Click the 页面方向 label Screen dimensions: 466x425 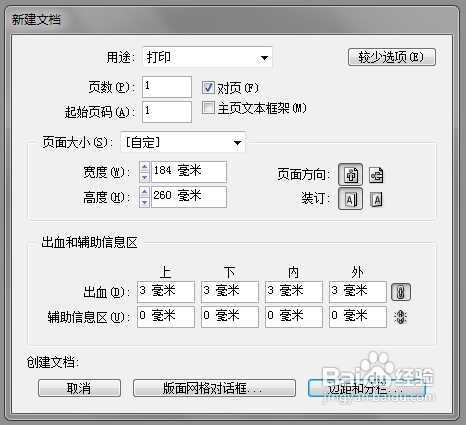(x=303, y=174)
